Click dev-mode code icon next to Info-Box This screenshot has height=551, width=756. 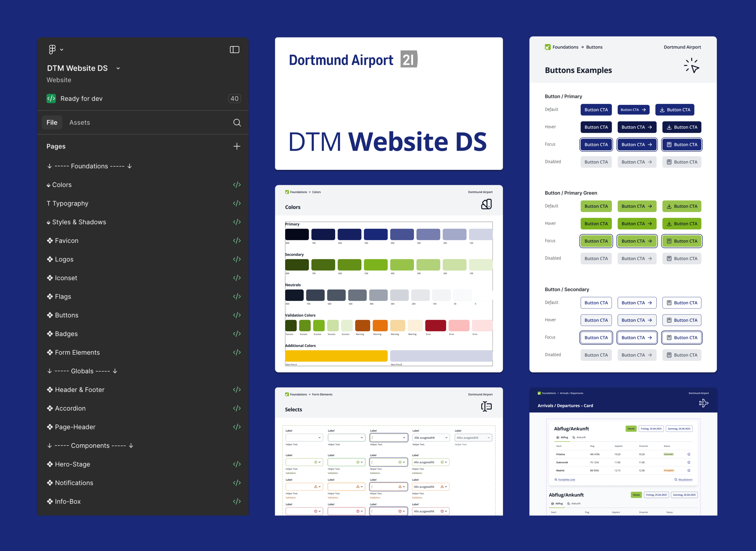point(237,501)
